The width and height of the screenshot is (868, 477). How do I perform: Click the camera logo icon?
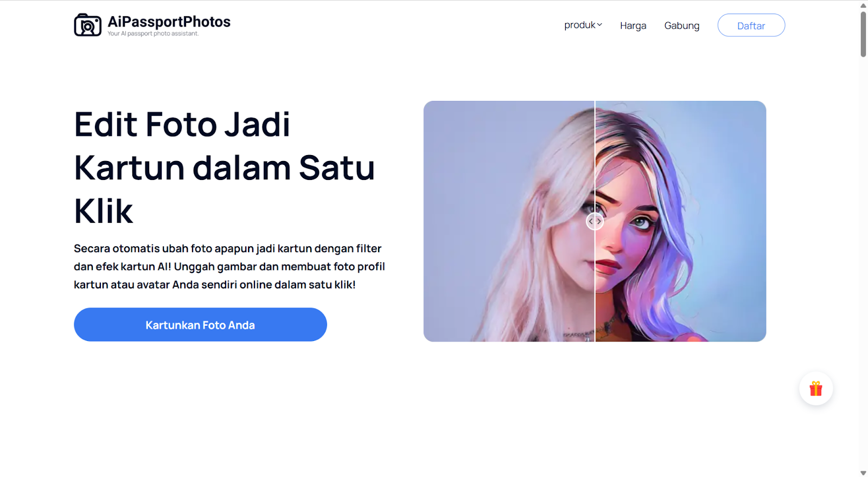[x=87, y=25]
